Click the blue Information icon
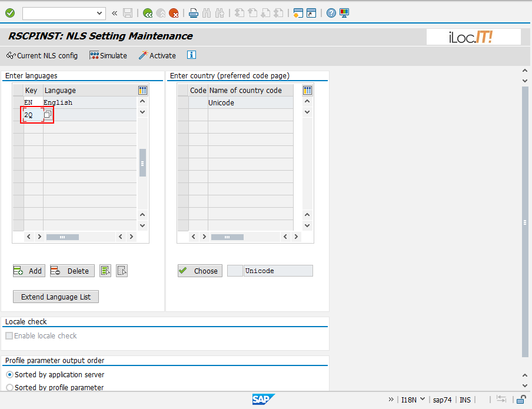Viewport: 532px width, 409px height. pyautogui.click(x=191, y=55)
